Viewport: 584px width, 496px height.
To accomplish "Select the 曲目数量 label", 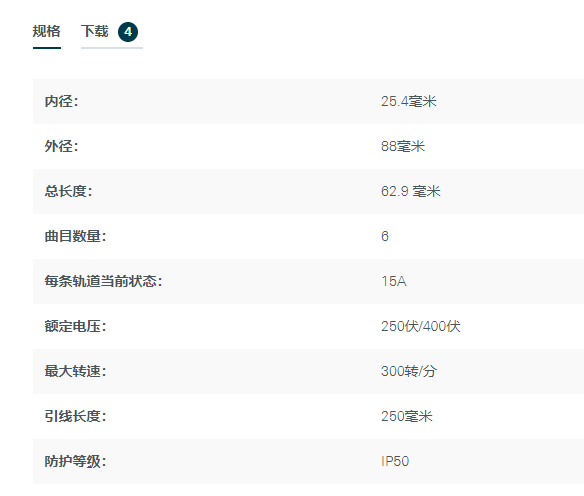I will click(76, 236).
